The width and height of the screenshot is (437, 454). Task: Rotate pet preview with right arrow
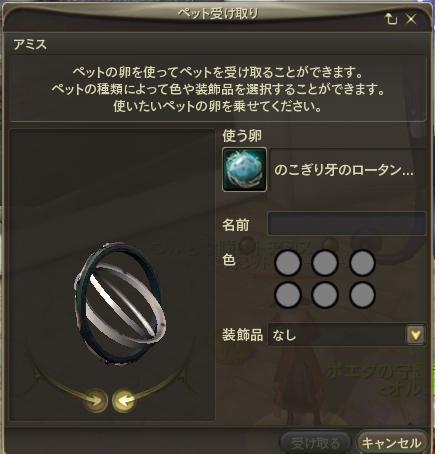pyautogui.click(x=95, y=400)
